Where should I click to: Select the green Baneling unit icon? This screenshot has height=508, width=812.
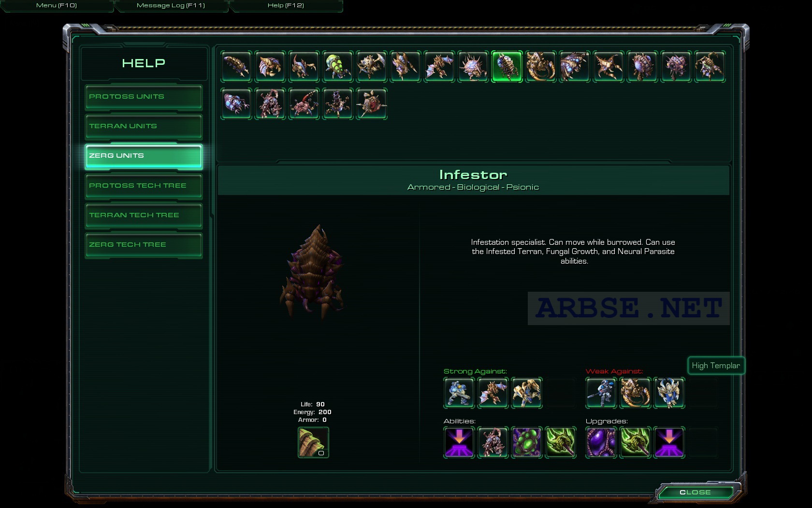[x=338, y=66]
